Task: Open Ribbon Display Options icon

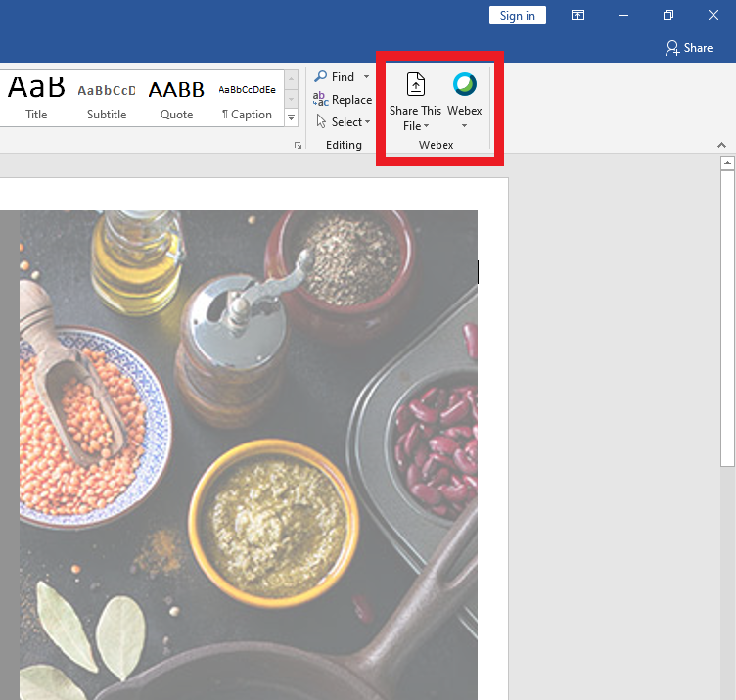Action: pyautogui.click(x=577, y=15)
